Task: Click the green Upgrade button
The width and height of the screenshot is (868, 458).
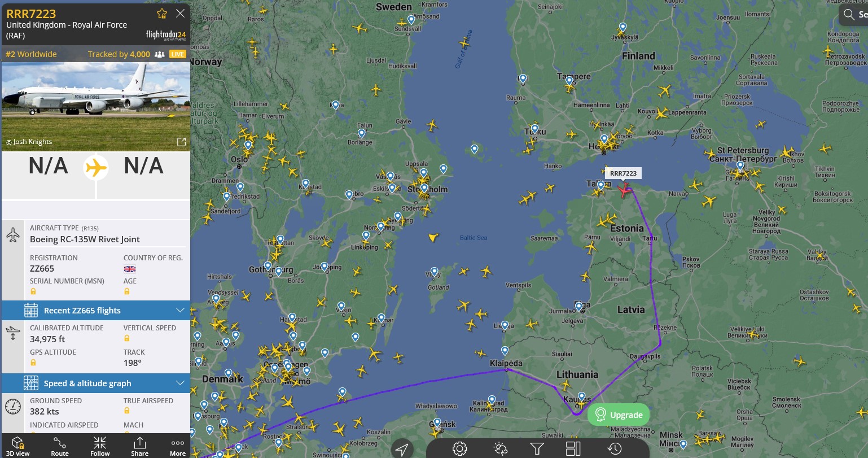Action: click(x=619, y=415)
